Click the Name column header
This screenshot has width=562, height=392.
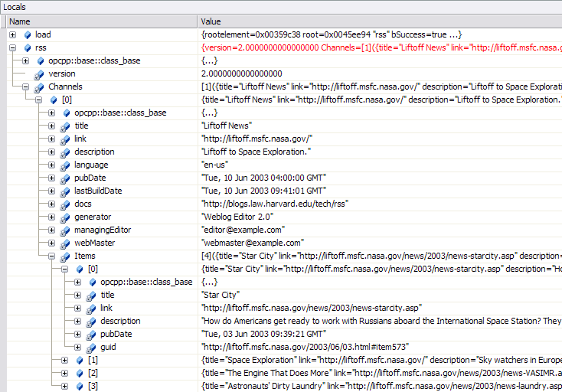[x=100, y=21]
